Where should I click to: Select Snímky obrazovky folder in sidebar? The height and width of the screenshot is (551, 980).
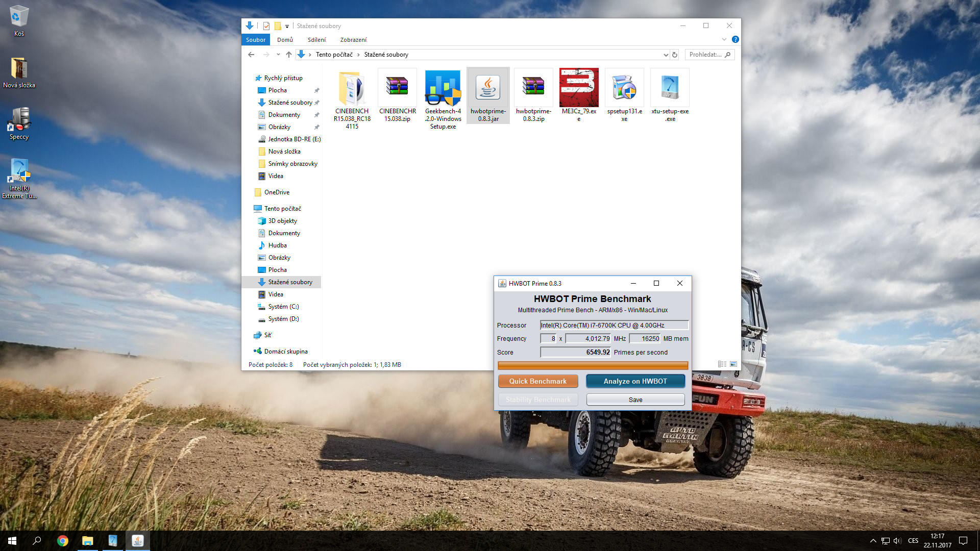point(293,164)
